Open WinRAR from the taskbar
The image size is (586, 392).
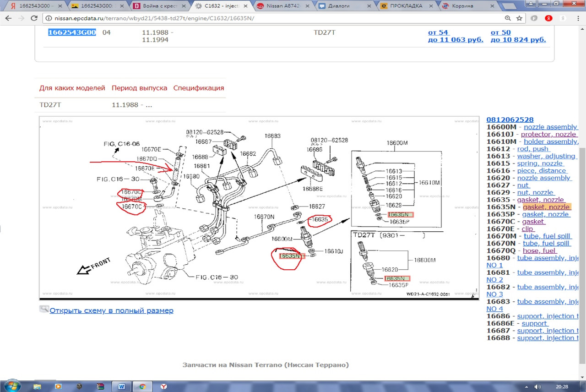(100, 387)
